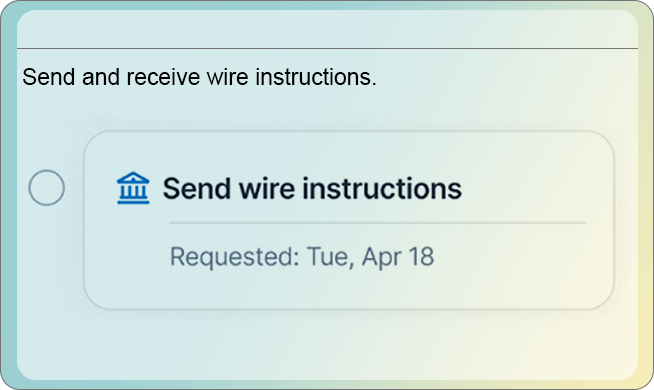
Task: Click the blue bank building icon
Action: [x=133, y=188]
